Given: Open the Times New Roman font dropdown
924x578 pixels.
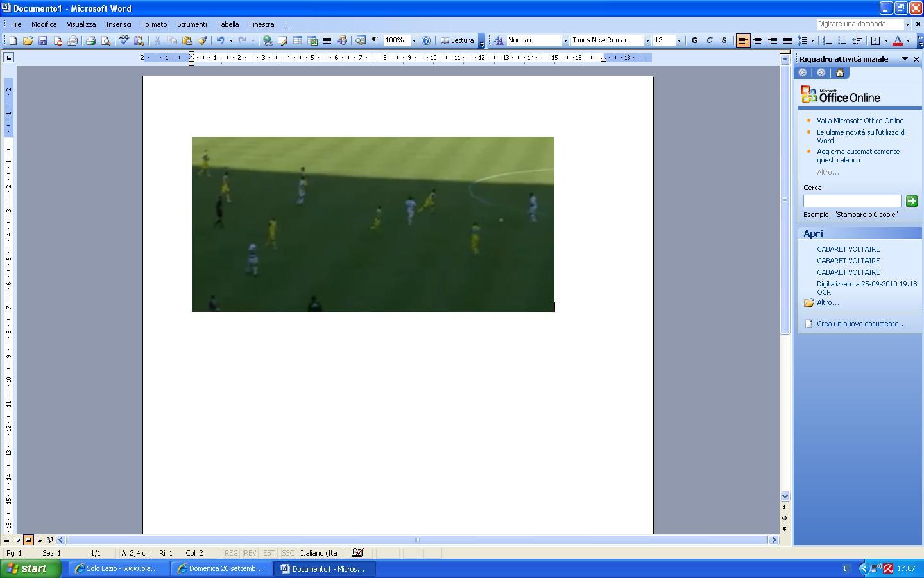Looking at the screenshot, I should 647,40.
